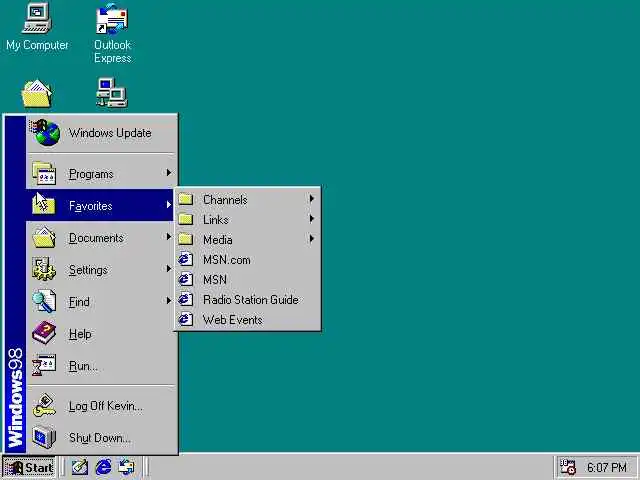Viewport: 640px width, 480px height.
Task: Click the MSN.com Internet shortcut icon
Action: [x=186, y=259]
